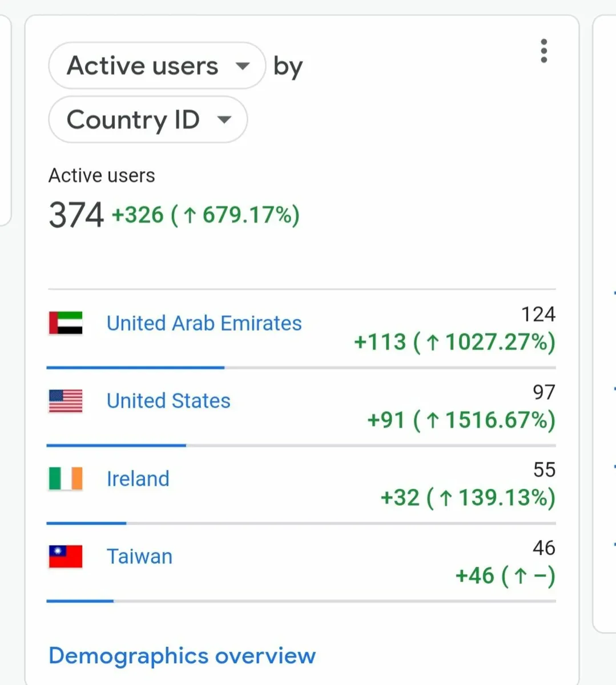Screen dimensions: 616x685
Task: Open the Demographics overview link
Action: (182, 656)
